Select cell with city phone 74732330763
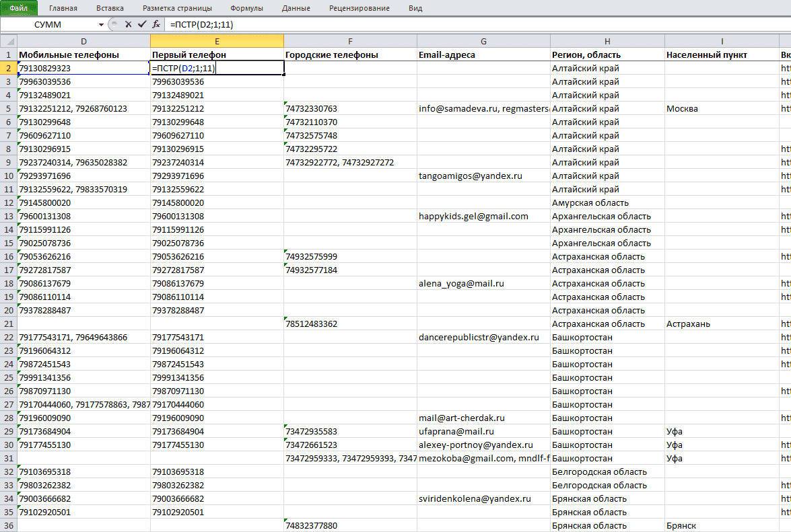The image size is (791, 532). click(x=350, y=108)
